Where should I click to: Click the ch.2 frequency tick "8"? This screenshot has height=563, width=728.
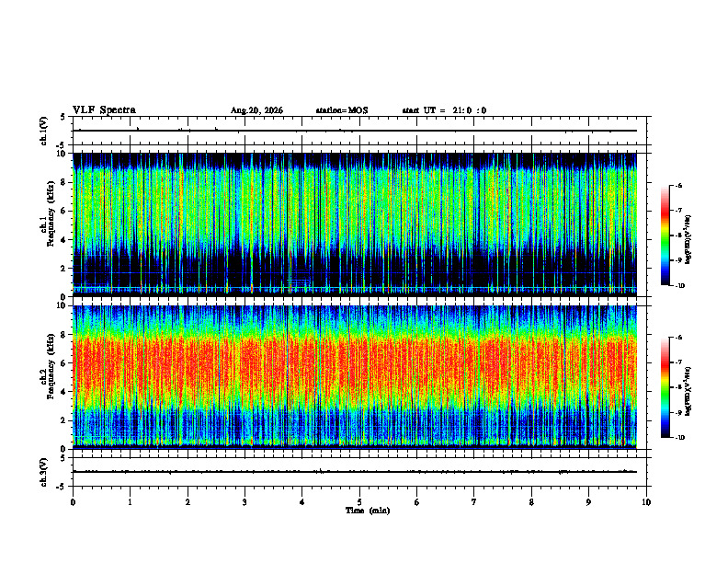64,335
